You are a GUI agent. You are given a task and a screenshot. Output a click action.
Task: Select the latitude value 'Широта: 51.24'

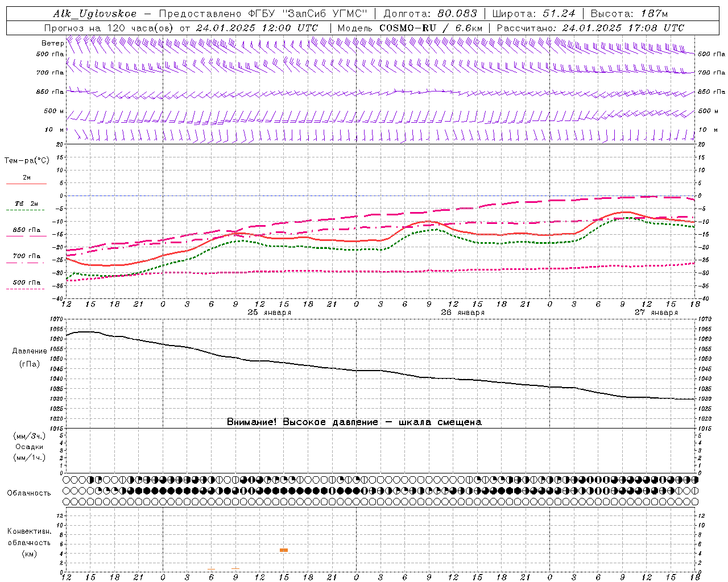point(533,14)
